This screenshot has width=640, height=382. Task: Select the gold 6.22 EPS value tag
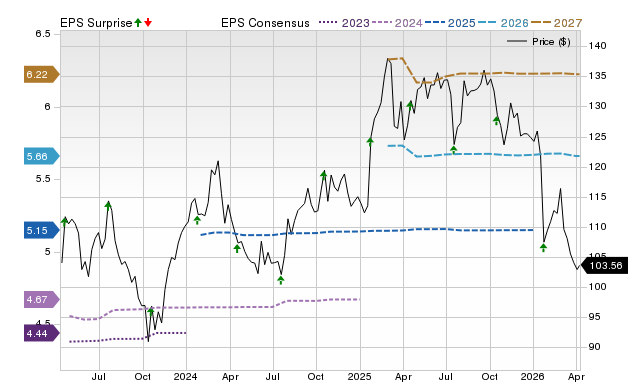[42, 74]
